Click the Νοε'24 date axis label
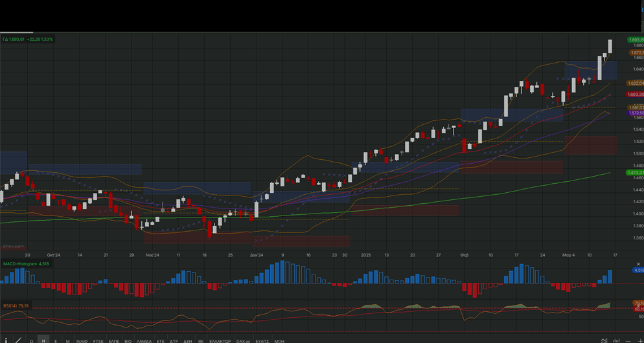644x343 pixels. coord(152,255)
